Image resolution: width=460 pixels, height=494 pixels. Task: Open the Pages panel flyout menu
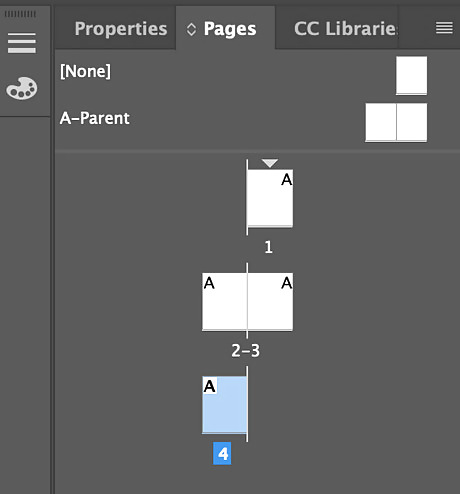(x=444, y=28)
